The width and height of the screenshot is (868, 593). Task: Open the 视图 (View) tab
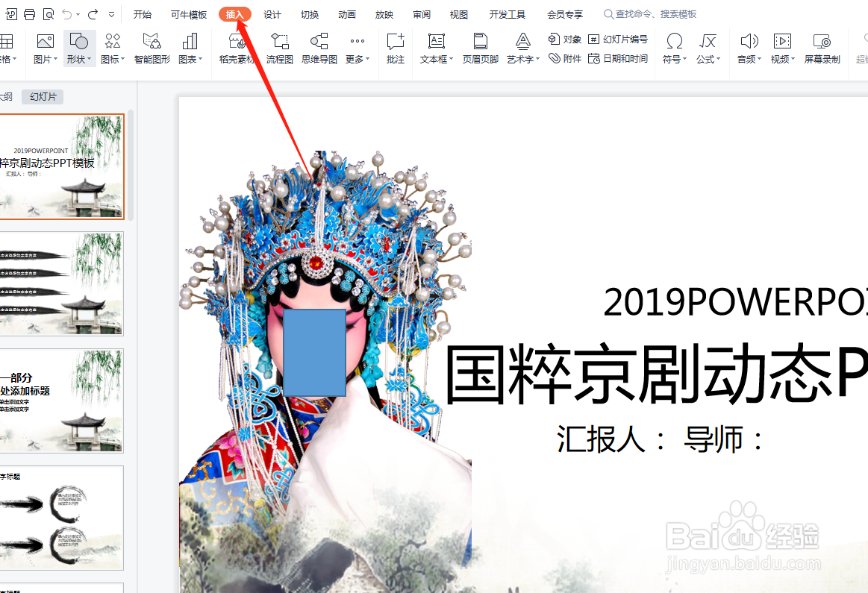tap(459, 14)
